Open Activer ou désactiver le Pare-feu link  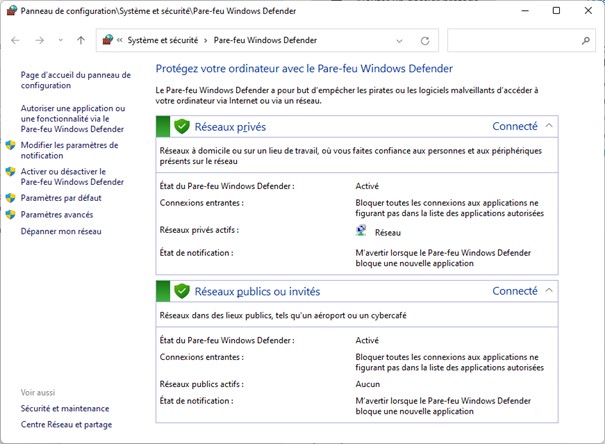[72, 177]
